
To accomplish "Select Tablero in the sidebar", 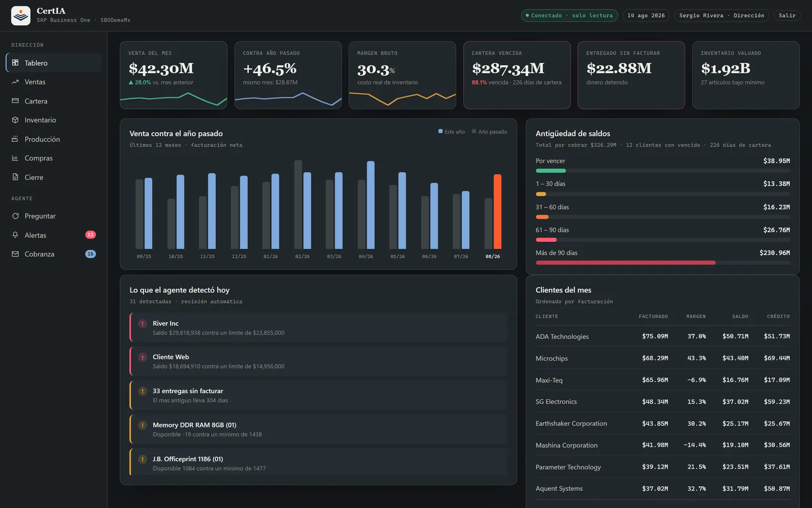I will click(x=54, y=63).
